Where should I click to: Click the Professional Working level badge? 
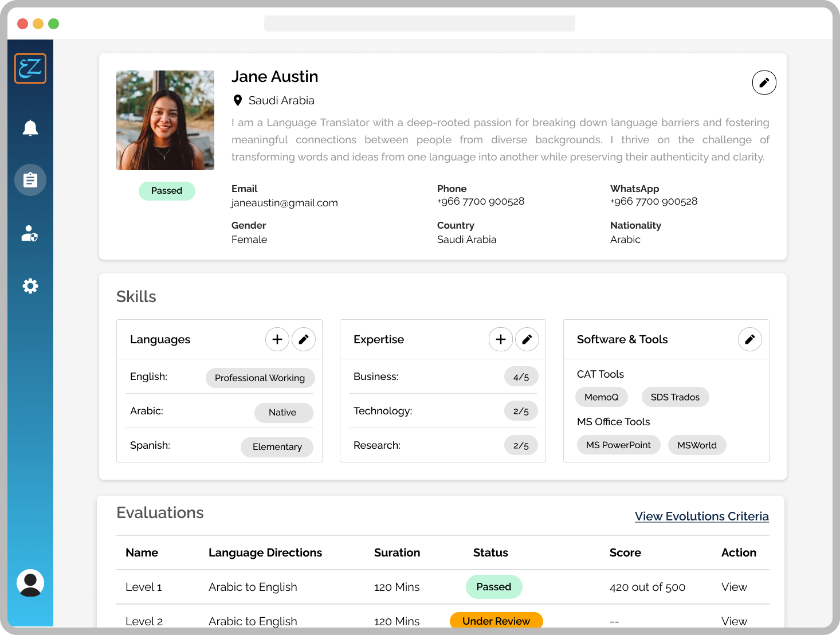tap(260, 378)
